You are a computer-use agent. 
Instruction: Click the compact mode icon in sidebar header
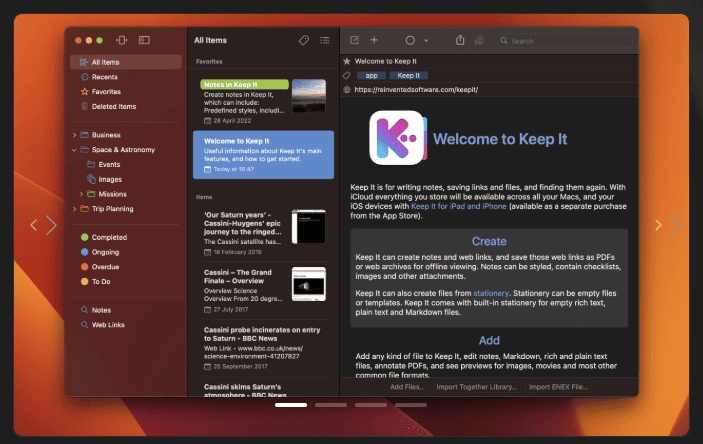(x=122, y=40)
